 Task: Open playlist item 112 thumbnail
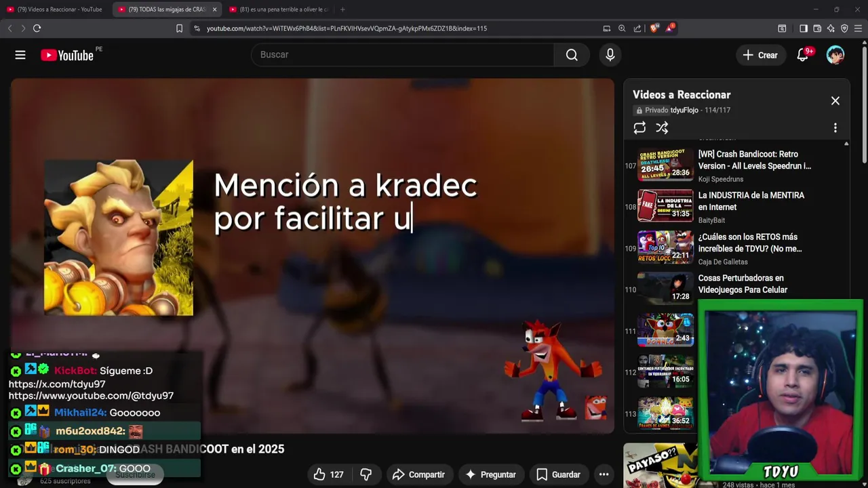(x=665, y=371)
